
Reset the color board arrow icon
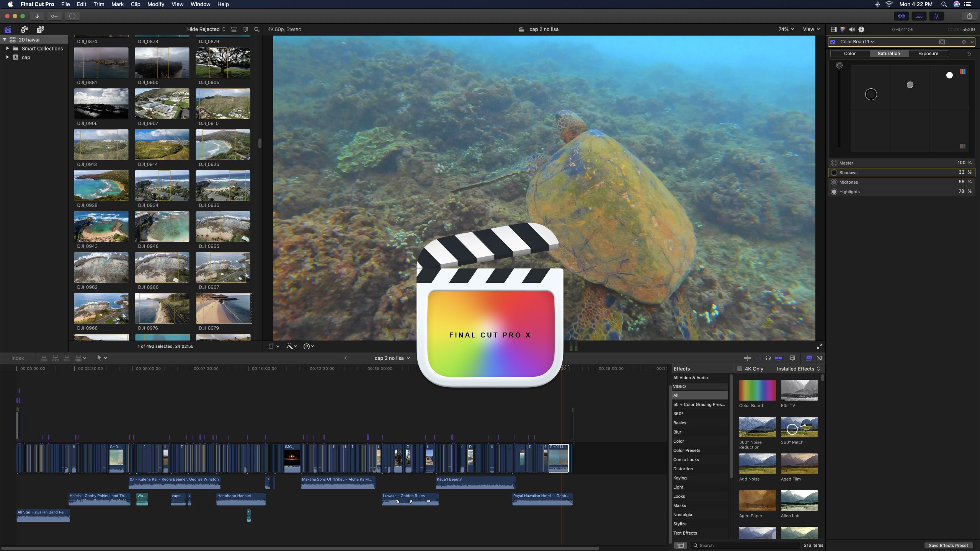[969, 54]
